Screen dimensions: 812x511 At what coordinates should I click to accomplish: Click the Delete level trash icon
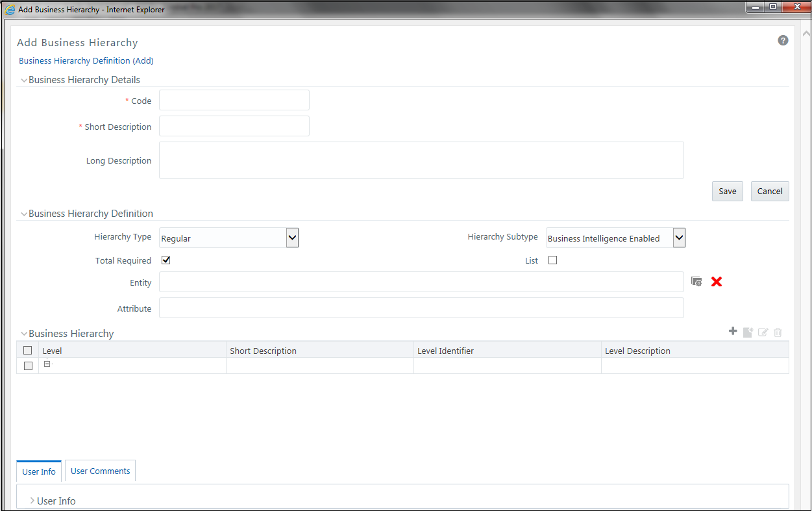coord(778,332)
